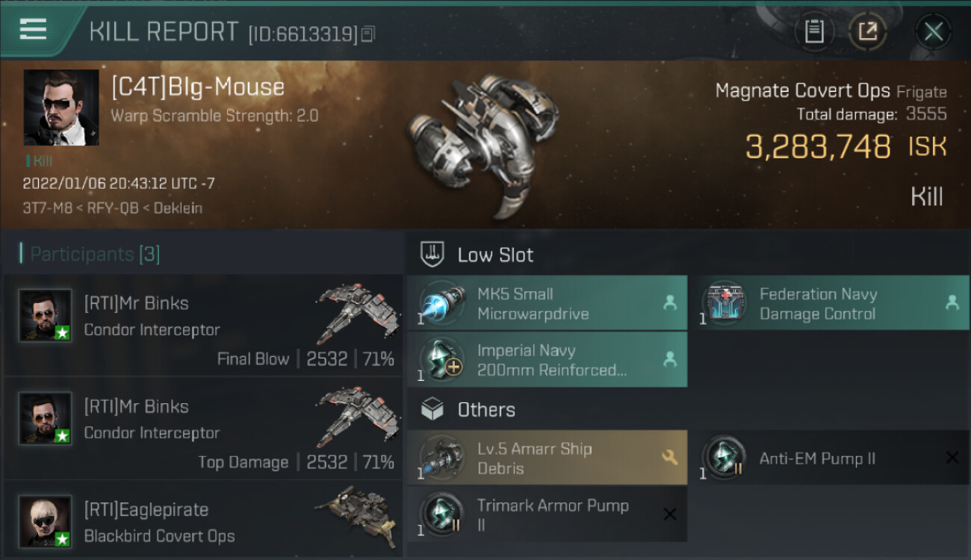The height and width of the screenshot is (560, 971).
Task: Select Imperial Navy 200mm Reinforced plate item
Action: [547, 360]
